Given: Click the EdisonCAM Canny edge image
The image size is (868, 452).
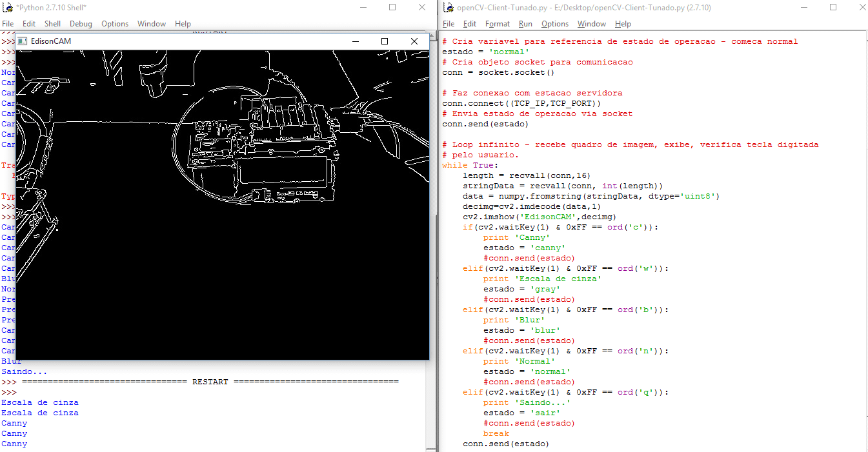Looking at the screenshot, I should point(223,204).
